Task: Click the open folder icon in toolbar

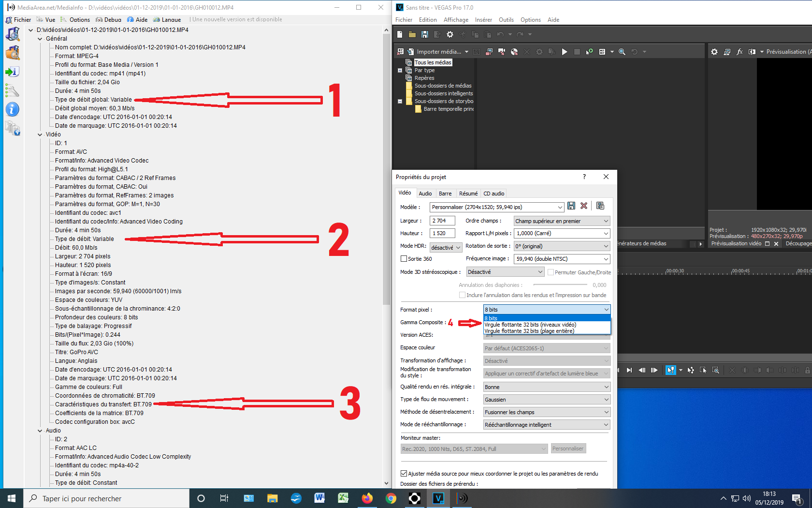Action: [x=412, y=34]
